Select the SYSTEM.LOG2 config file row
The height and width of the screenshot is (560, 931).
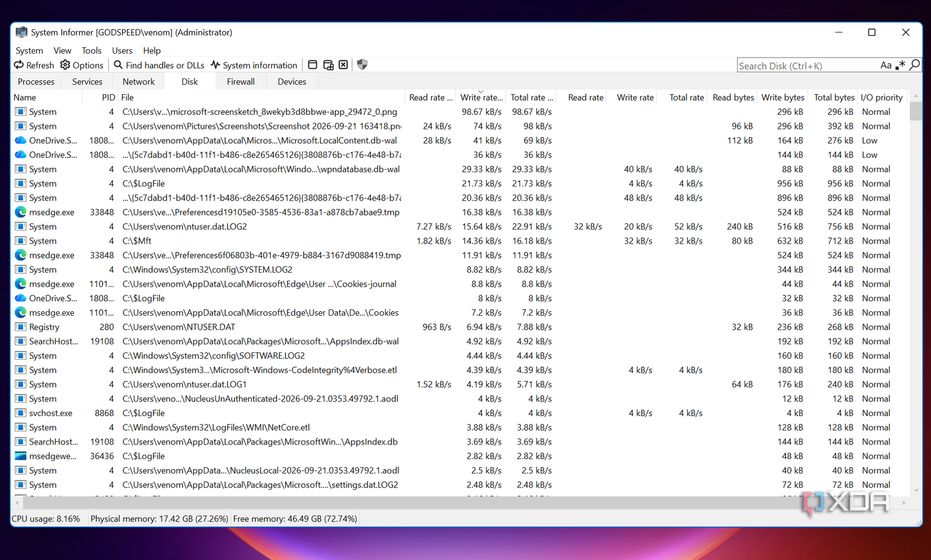pyautogui.click(x=460, y=269)
